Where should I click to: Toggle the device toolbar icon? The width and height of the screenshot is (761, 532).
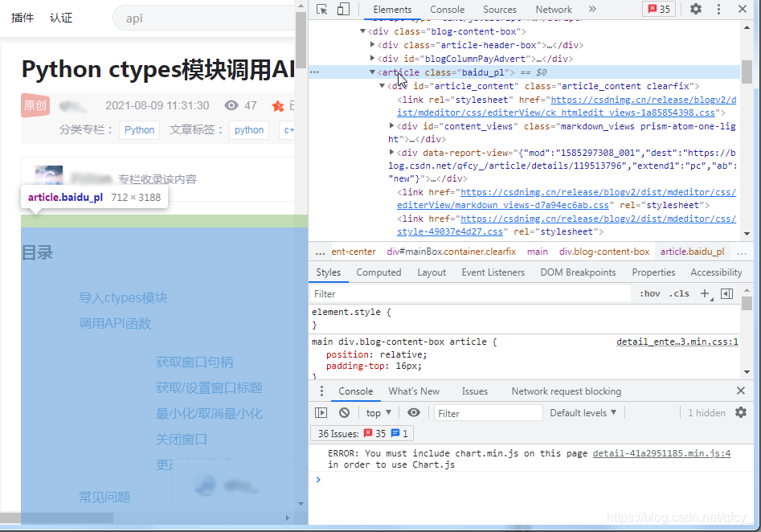(x=343, y=9)
